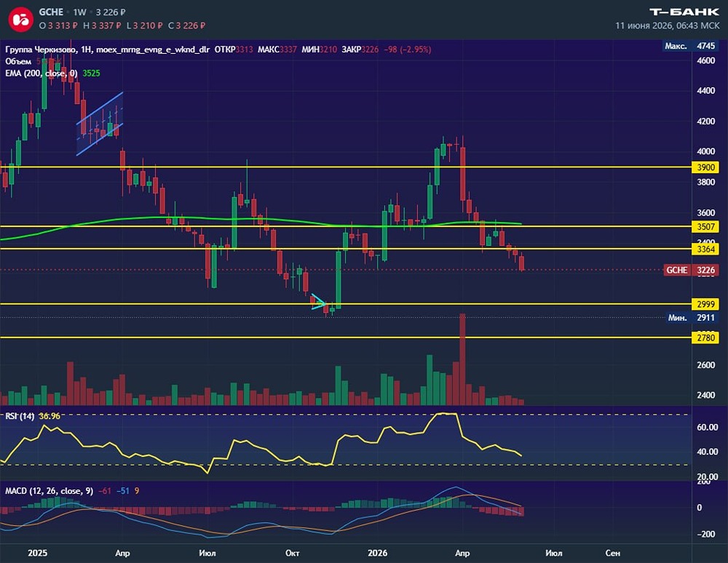
Task: Click the T-БАНК watermark text top right
Action: 684,12
